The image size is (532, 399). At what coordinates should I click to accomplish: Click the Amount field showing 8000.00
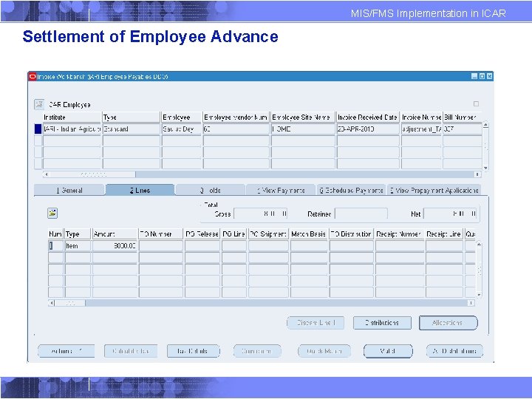click(115, 245)
